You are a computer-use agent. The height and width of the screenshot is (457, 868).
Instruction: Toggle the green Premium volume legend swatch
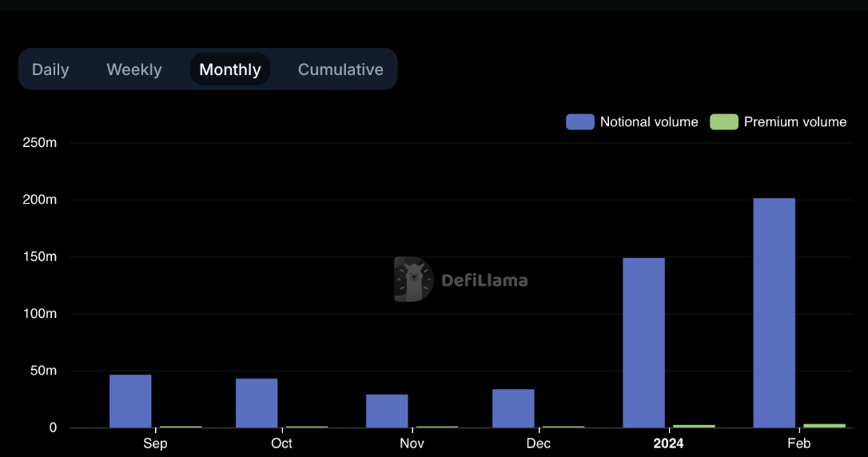pos(723,121)
